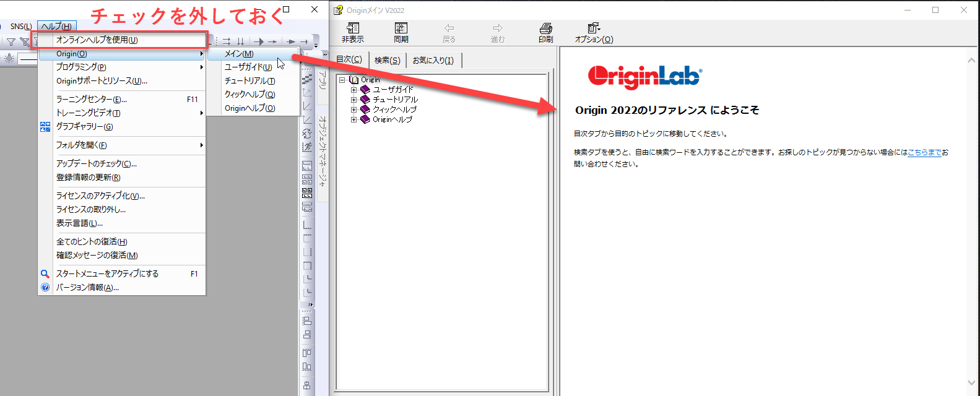Click the 非表示 (Hide) help toolbar icon
This screenshot has height=396, width=980.
pos(353,28)
